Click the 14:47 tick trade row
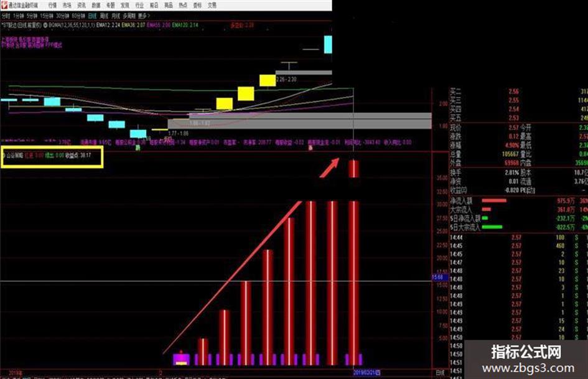 (x=519, y=262)
